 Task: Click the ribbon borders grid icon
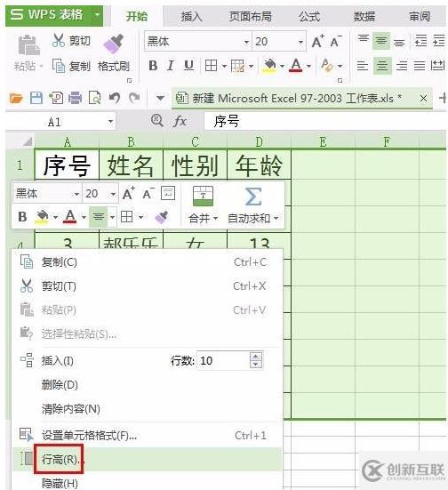coord(211,66)
